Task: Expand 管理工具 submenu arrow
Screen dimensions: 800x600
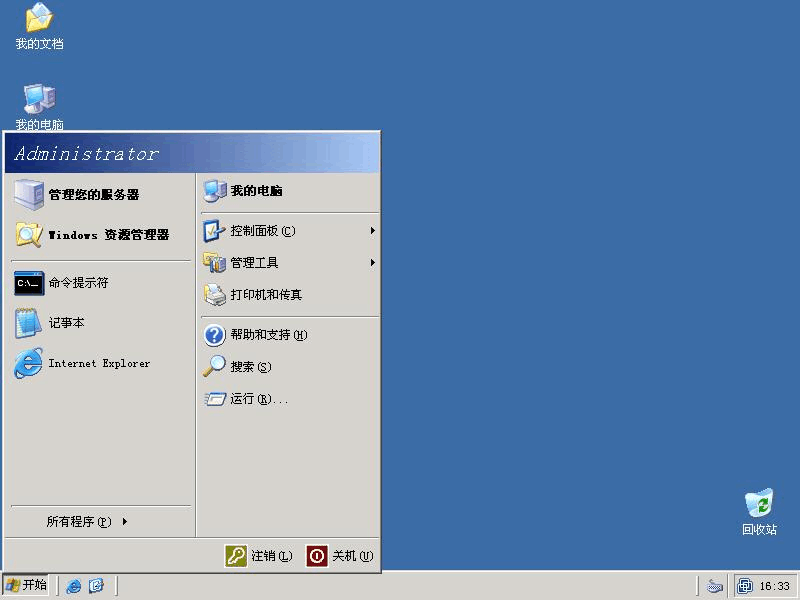Action: (x=372, y=263)
